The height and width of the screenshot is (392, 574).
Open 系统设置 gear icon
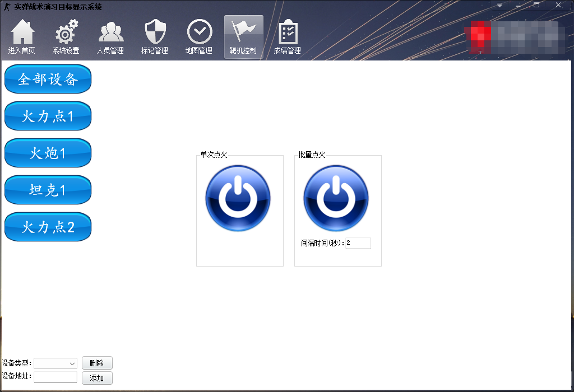tap(66, 36)
